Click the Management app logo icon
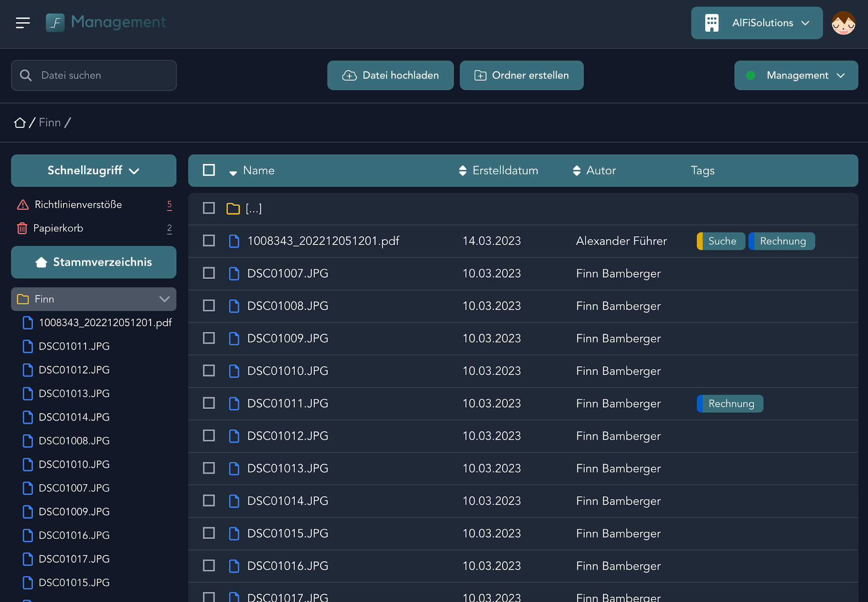Screen dimensions: 868x602 pos(55,23)
